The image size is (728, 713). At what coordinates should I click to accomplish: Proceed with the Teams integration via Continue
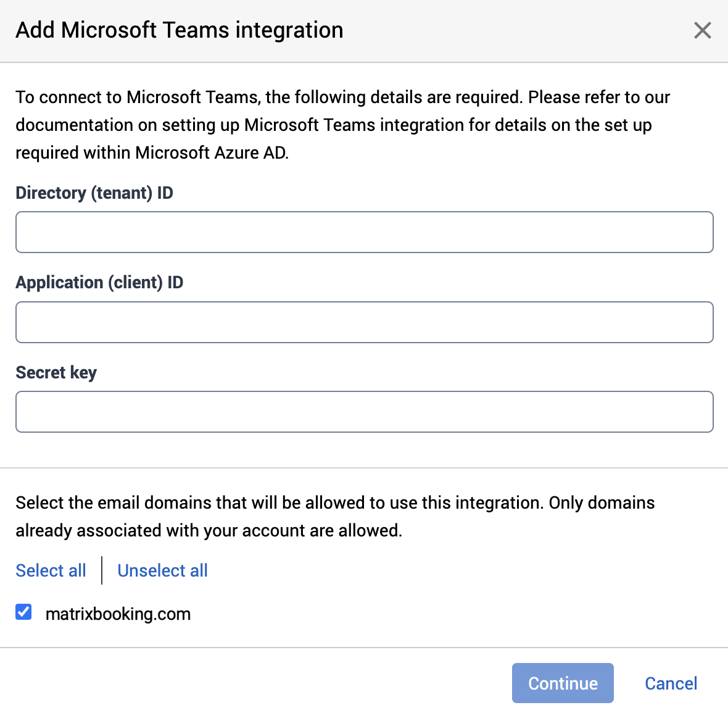[562, 683]
